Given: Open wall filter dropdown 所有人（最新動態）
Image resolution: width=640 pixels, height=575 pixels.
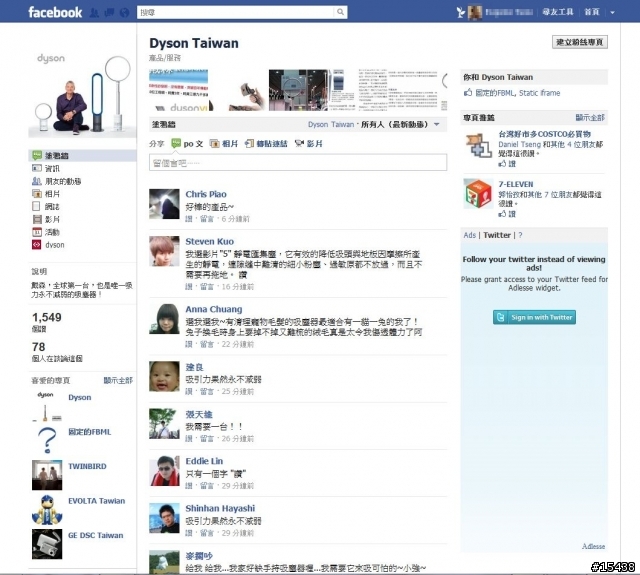Looking at the screenshot, I should pos(400,124).
